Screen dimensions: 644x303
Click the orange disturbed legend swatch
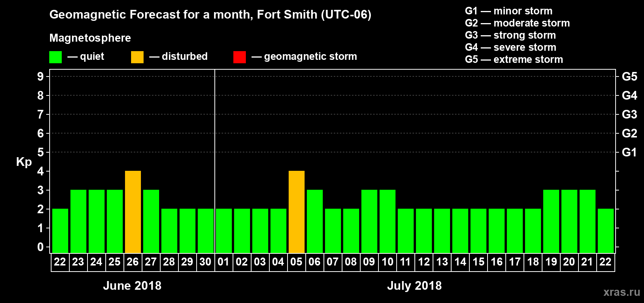[137, 57]
